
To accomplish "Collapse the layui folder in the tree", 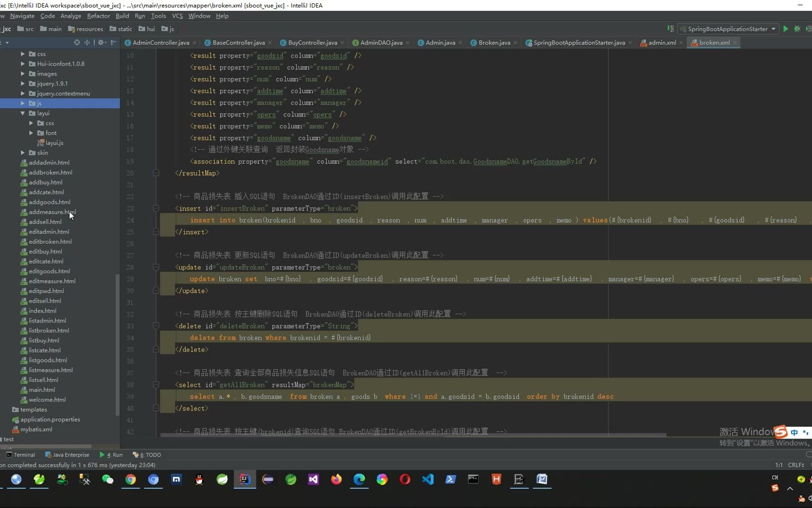I will 22,113.
